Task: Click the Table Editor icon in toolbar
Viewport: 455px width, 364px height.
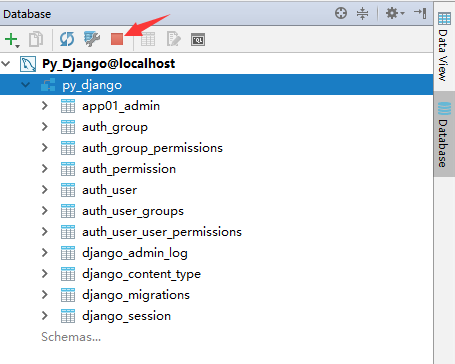Action: [x=148, y=39]
